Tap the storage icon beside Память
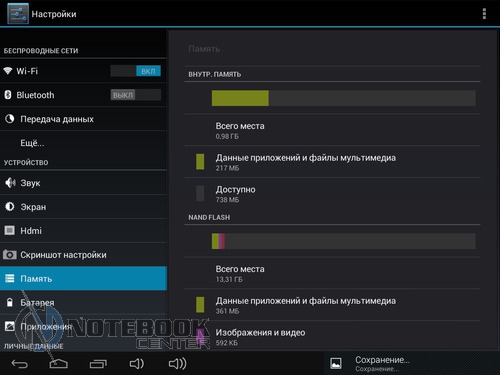 click(x=10, y=278)
